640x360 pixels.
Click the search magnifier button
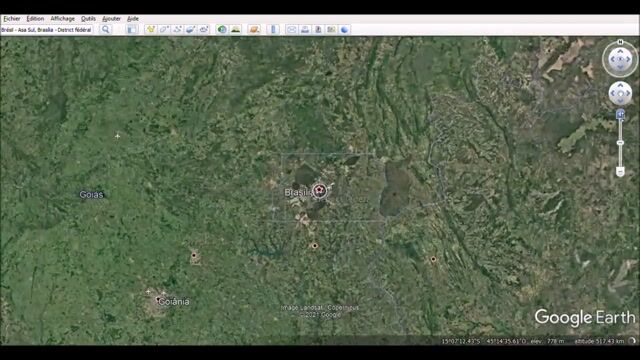tap(106, 29)
